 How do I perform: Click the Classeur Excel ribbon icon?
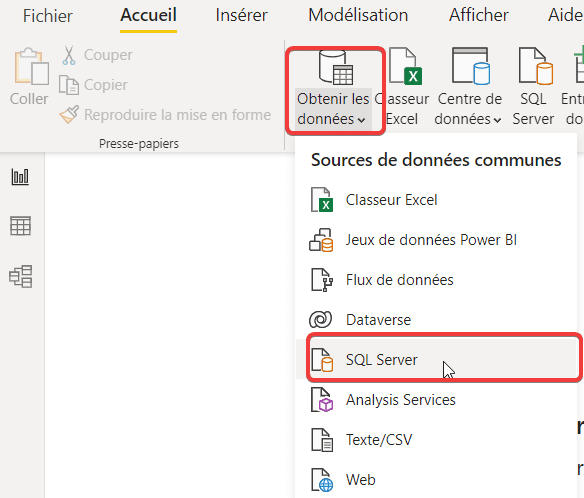(406, 66)
